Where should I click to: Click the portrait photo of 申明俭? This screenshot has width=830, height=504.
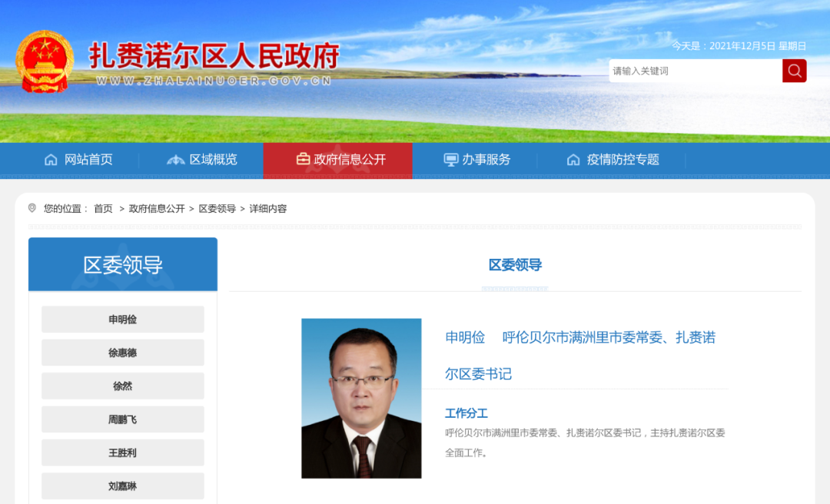pyautogui.click(x=361, y=398)
